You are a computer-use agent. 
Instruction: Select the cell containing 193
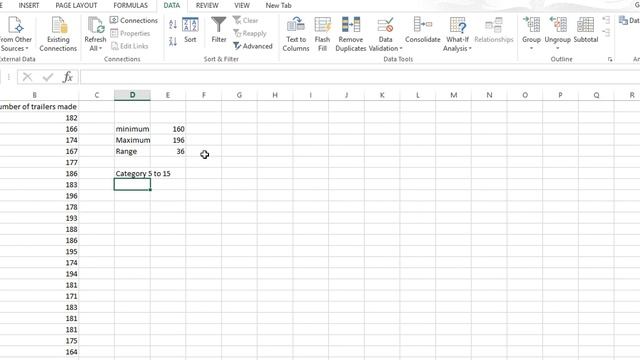point(39,218)
